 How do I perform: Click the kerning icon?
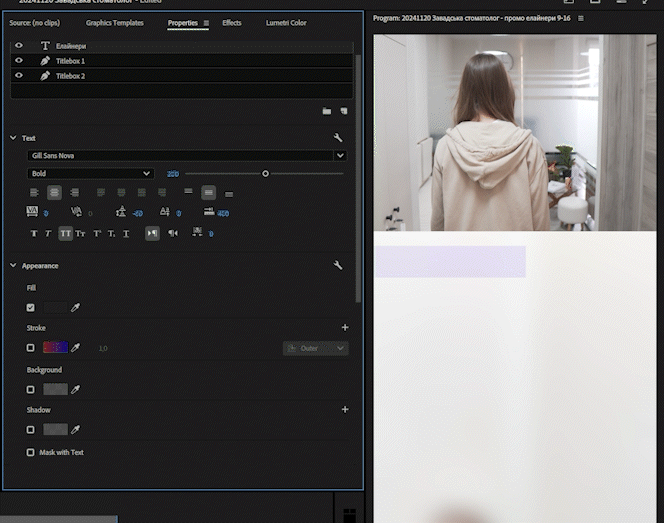76,211
